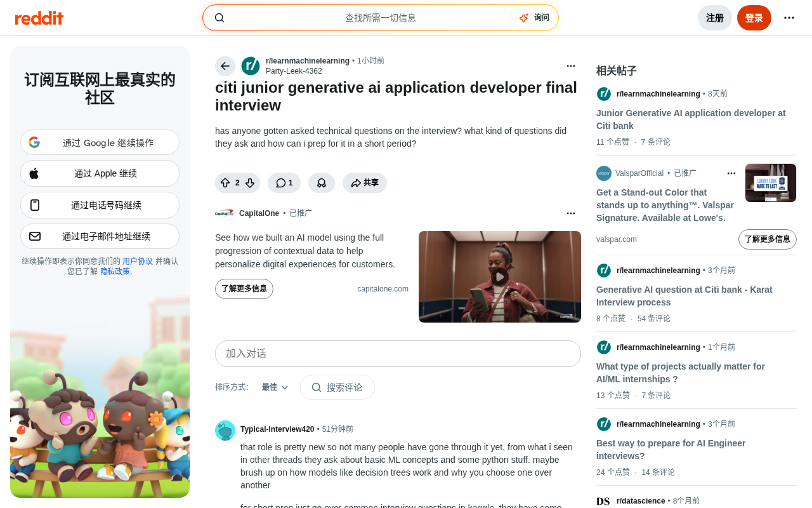This screenshot has height=508, width=812.
Task: Open the r/datascience community link
Action: pos(641,501)
